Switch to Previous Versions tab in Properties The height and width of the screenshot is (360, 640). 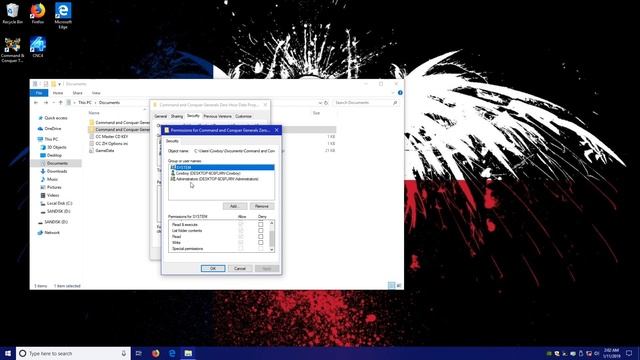217,116
